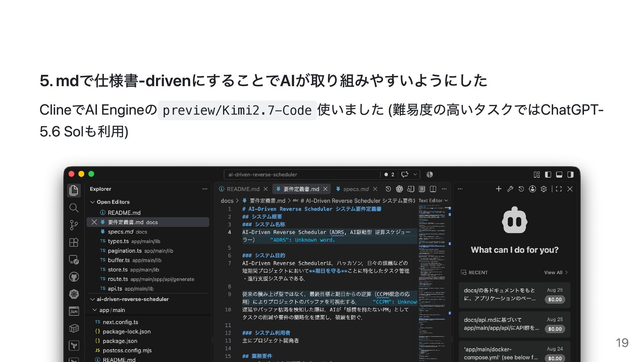Close the Cline panel
The image size is (644, 362).
point(570,189)
